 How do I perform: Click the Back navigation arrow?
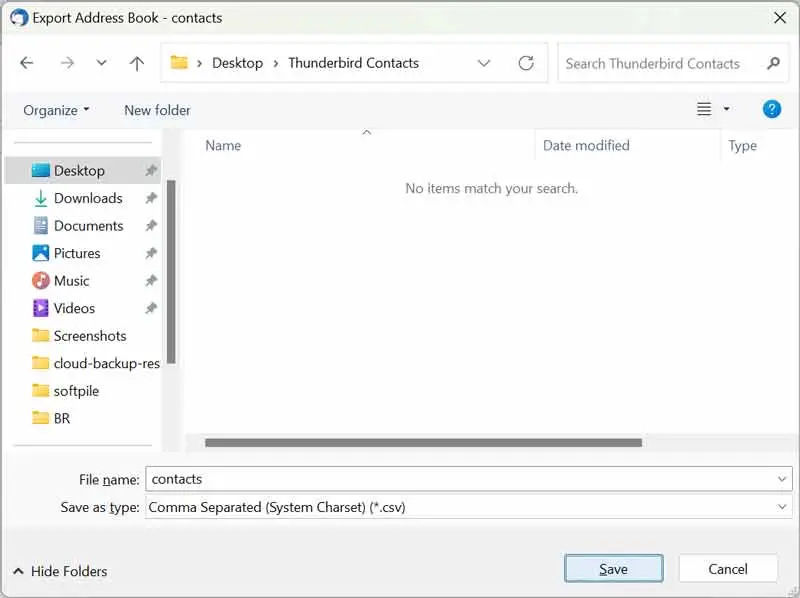tap(27, 63)
